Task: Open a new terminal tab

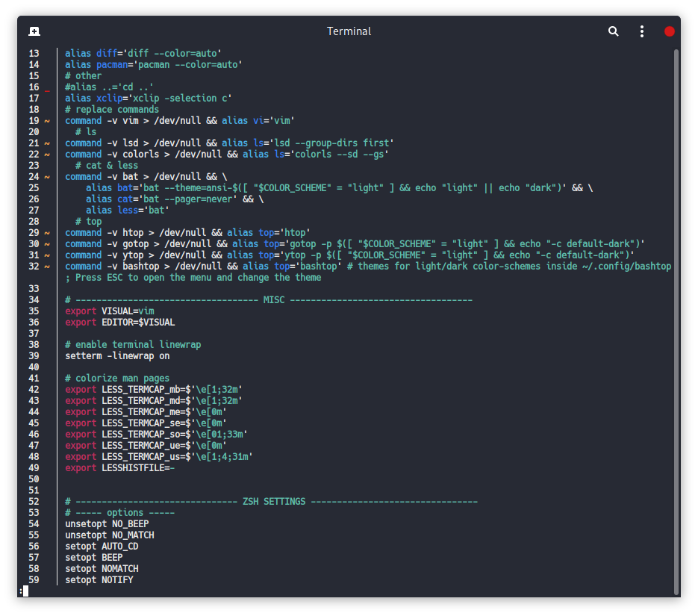Action: pos(34,31)
